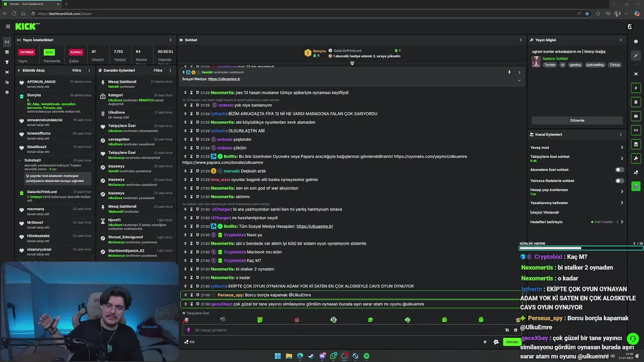Open the trophy achievements sidebar icon
Screen dimensions: 644x362
tap(7, 62)
